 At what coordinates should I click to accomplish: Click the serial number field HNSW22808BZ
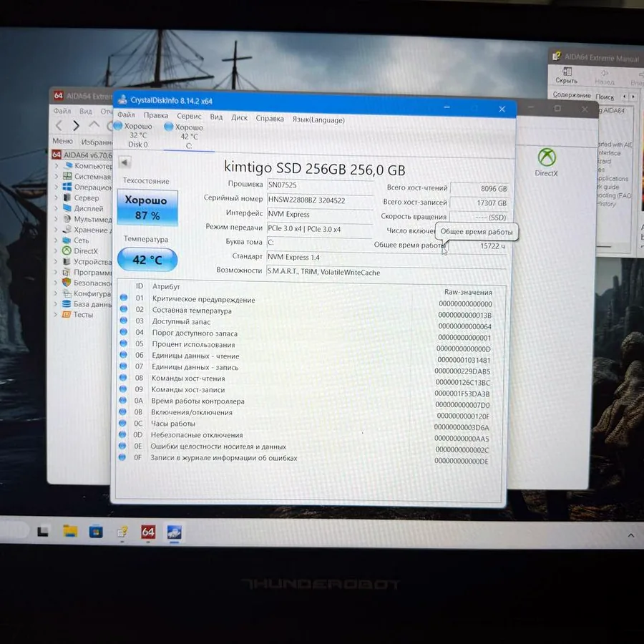point(320,200)
